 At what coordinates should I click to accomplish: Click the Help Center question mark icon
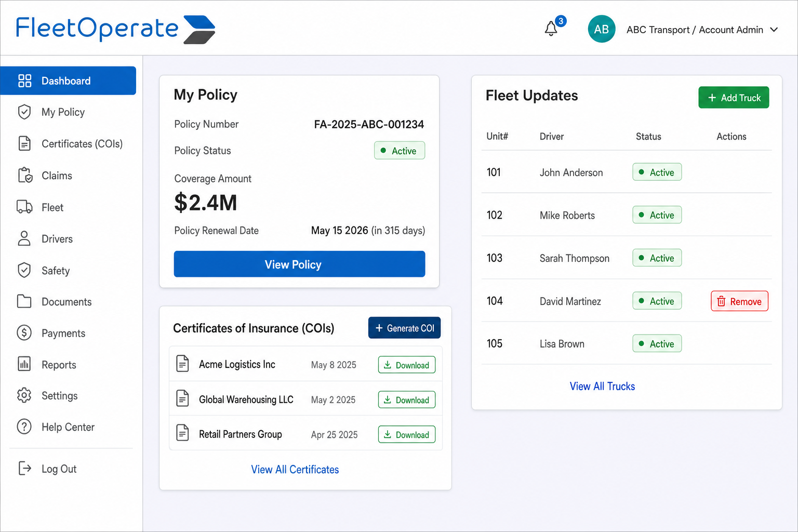[24, 427]
